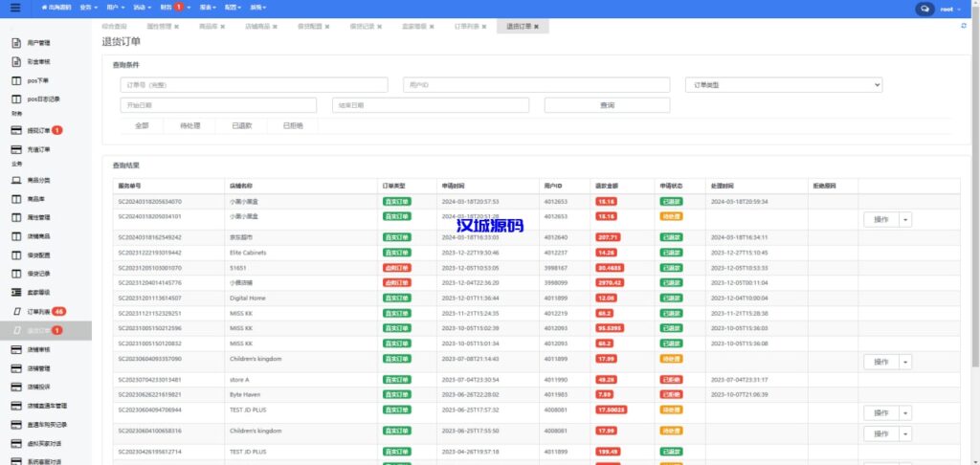Close the 订单列表 tab
Screen dimensions: 980x465
point(483,27)
